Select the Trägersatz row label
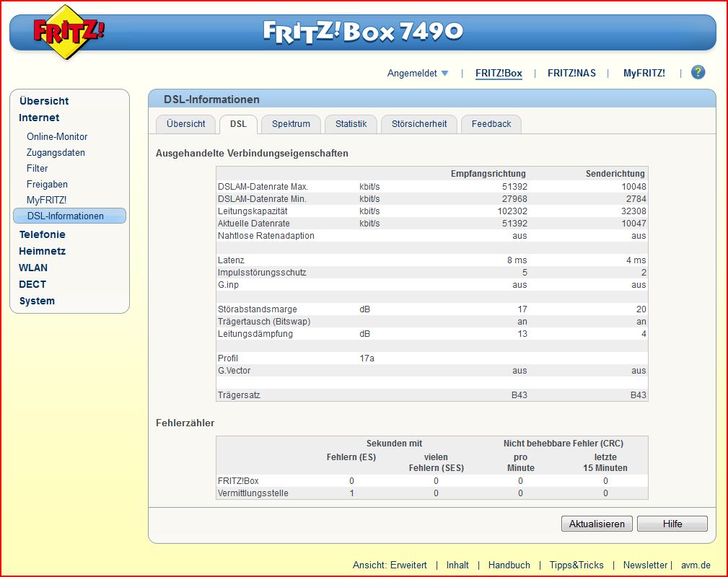Viewport: 728px width, 577px height. point(239,395)
